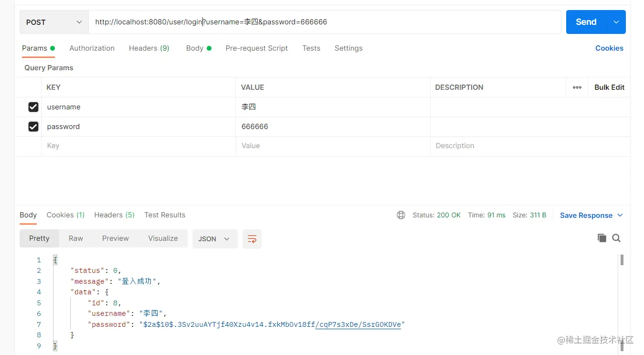The width and height of the screenshot is (644, 355).
Task: Switch to Visualize response view
Action: point(163,238)
